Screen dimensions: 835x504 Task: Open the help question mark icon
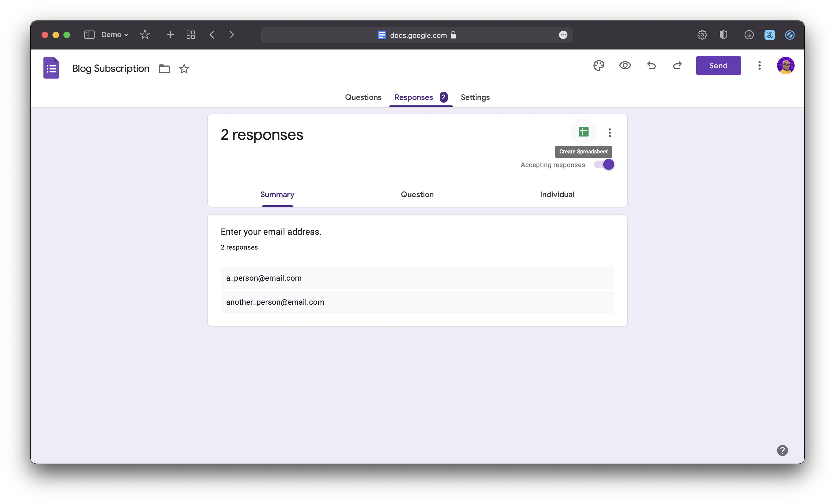pyautogui.click(x=782, y=450)
